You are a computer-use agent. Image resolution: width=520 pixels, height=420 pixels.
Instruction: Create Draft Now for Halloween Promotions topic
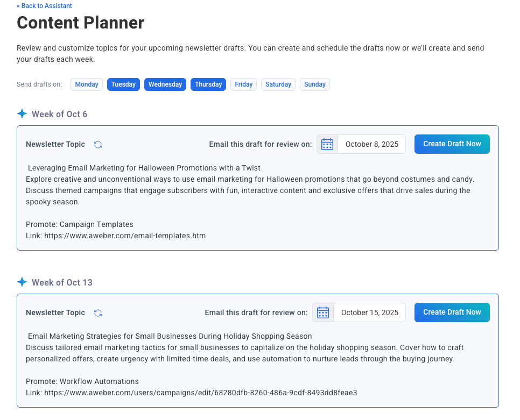coord(452,144)
